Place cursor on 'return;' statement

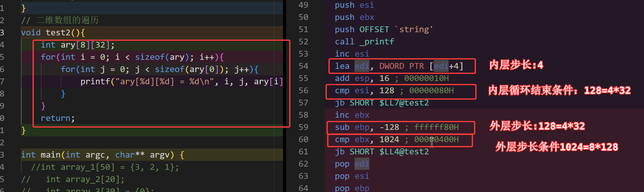(57, 118)
